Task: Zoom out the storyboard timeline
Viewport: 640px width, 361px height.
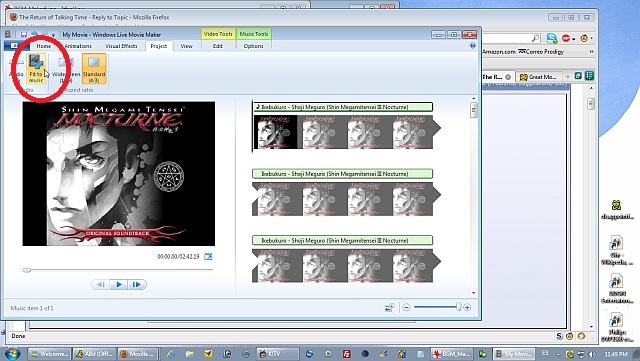Action: (x=406, y=307)
